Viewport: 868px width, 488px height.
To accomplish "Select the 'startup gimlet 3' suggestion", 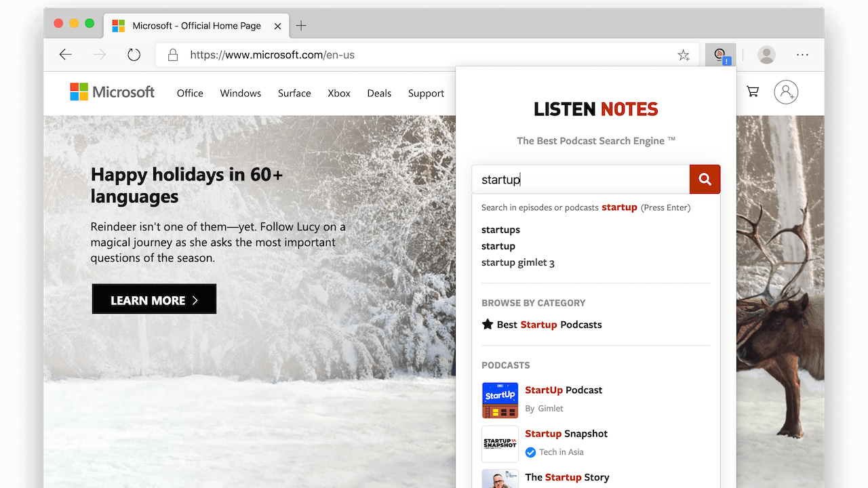I will [518, 262].
